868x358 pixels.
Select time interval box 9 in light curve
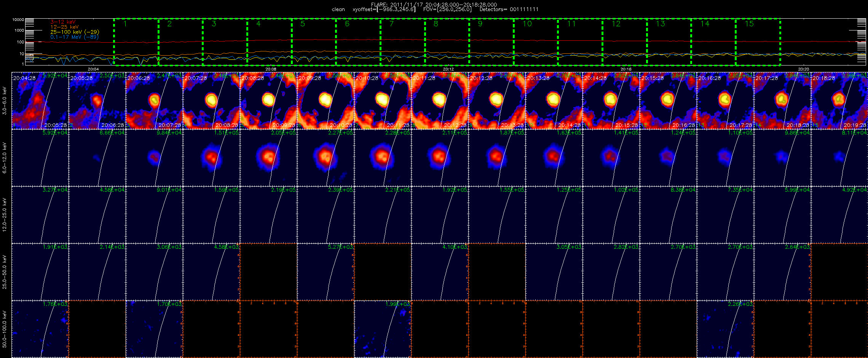pyautogui.click(x=491, y=42)
